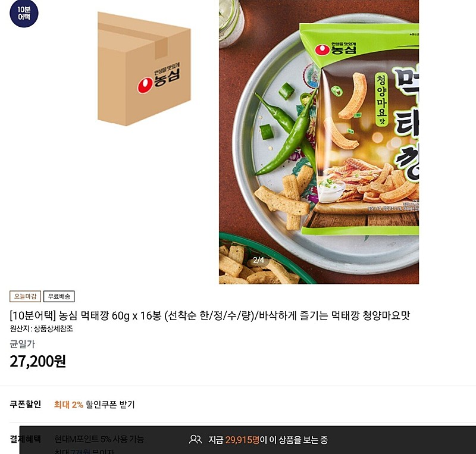
Task: Click the green chili pepper on plate
Action: (x=286, y=133)
